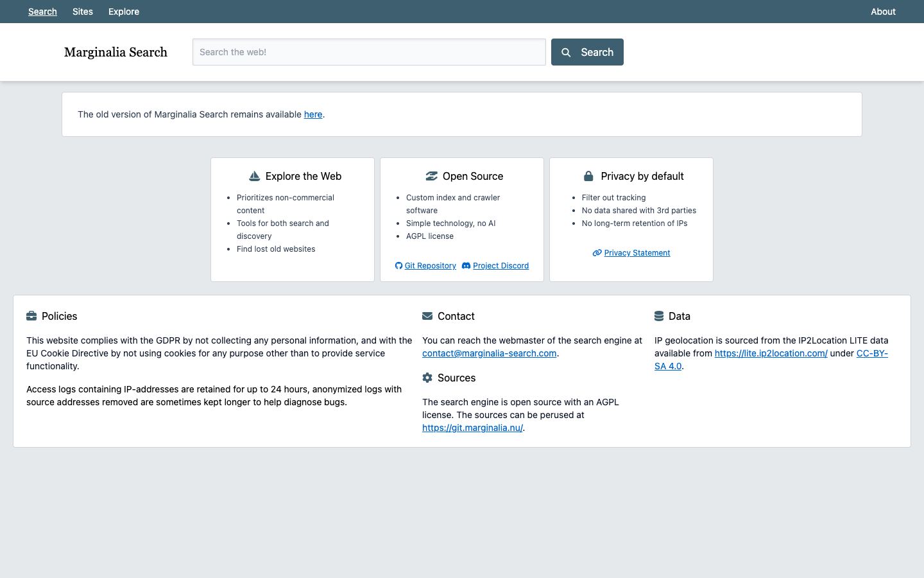This screenshot has height=578, width=924.
Task: Click the padlock icon beside Privacy by default
Action: click(x=588, y=176)
